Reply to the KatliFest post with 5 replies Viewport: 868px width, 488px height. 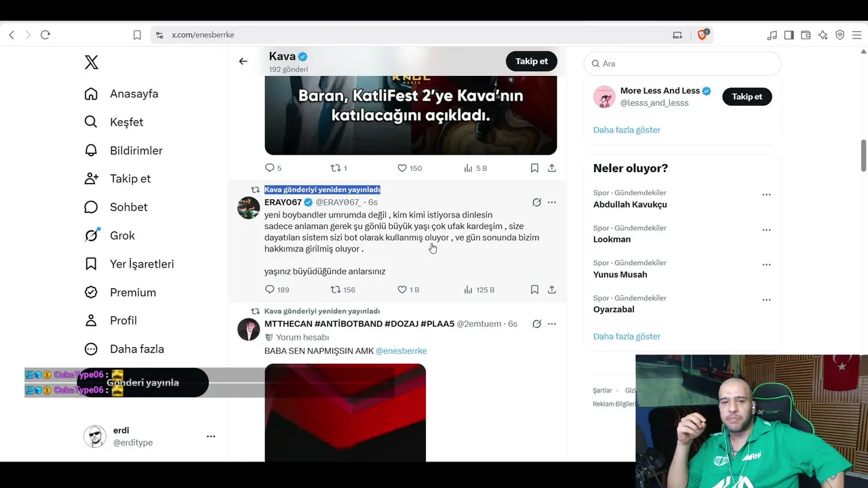pyautogui.click(x=273, y=168)
